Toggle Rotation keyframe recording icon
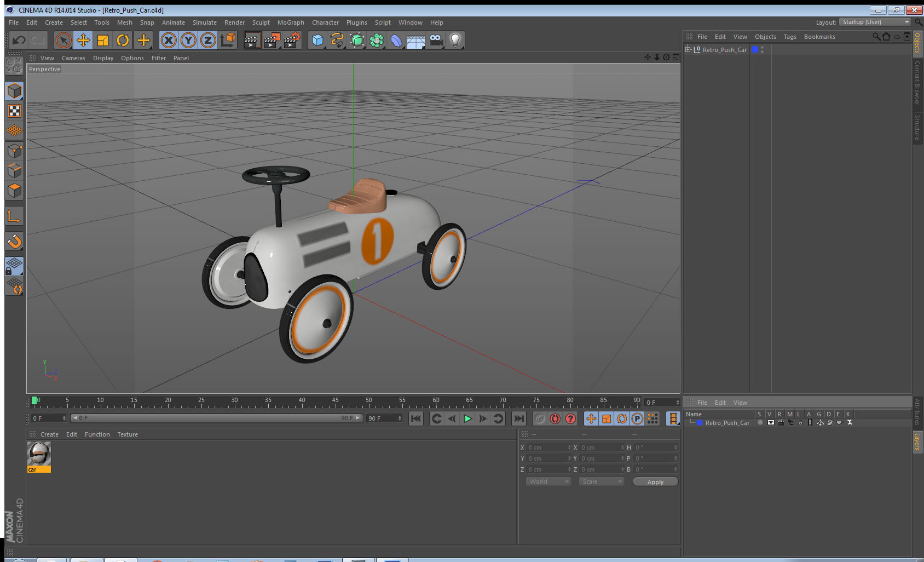 coord(622,418)
